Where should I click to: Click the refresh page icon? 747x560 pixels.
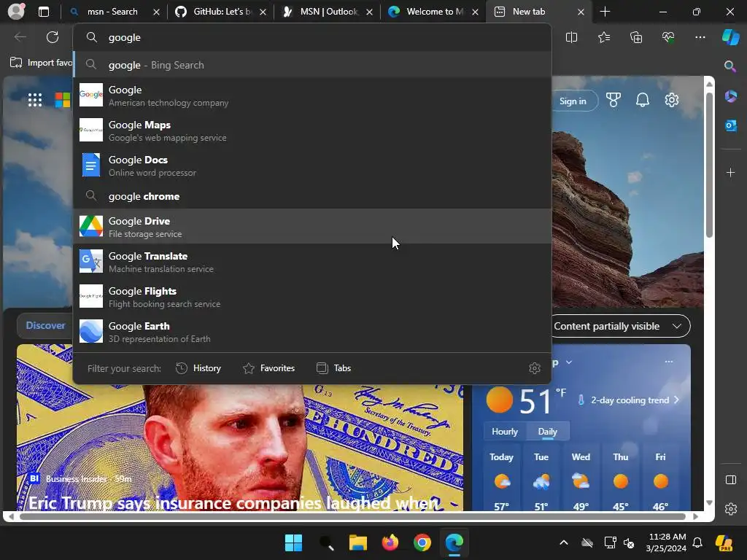pyautogui.click(x=53, y=37)
